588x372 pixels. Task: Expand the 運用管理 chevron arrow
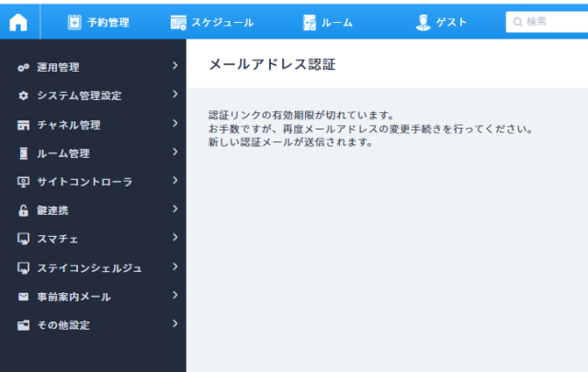click(x=174, y=66)
